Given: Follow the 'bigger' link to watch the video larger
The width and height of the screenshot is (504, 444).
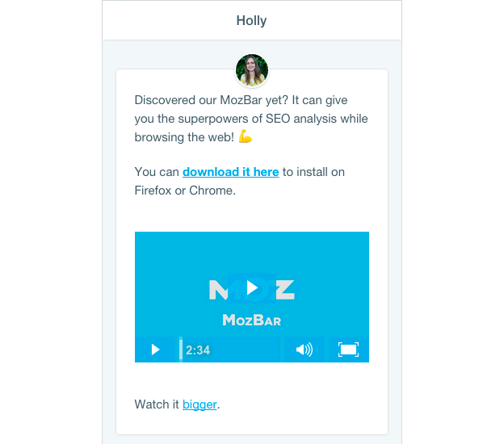Looking at the screenshot, I should (x=199, y=404).
